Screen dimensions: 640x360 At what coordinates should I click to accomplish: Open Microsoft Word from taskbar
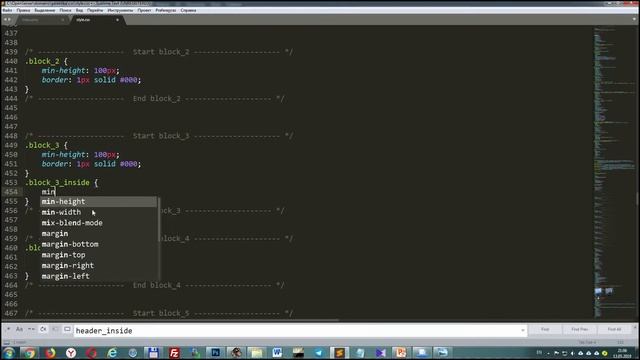[x=277, y=353]
